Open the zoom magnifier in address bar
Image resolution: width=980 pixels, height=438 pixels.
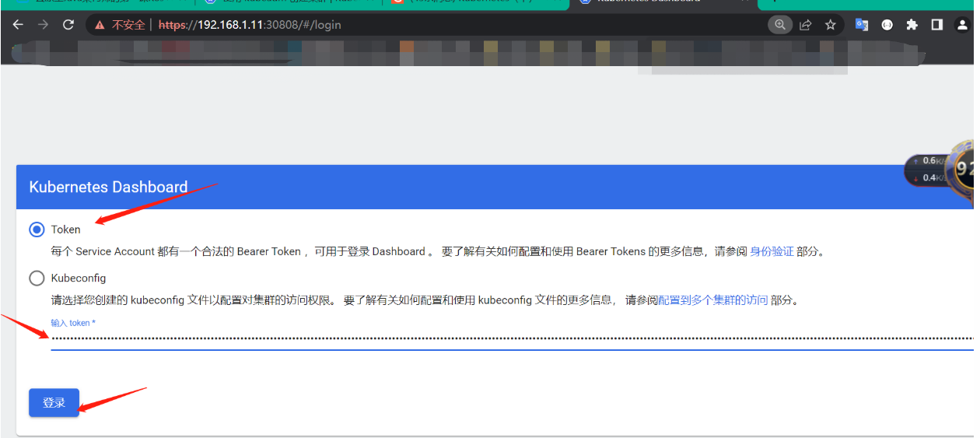pos(780,25)
